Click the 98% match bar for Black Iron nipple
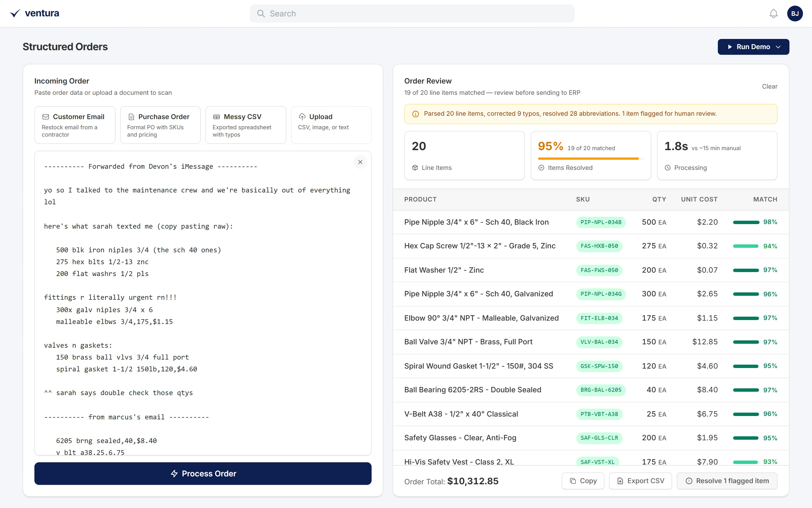 pos(746,222)
